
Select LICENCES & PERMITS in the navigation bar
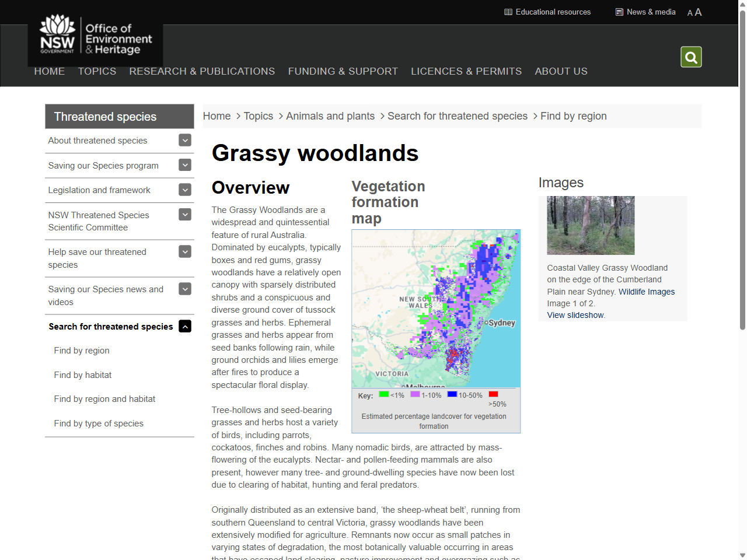click(x=466, y=71)
